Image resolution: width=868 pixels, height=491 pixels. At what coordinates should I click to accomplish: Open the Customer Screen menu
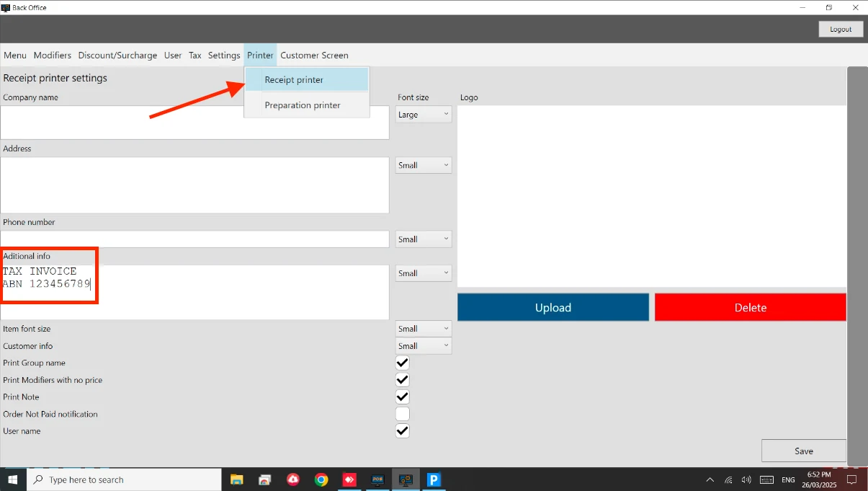[x=314, y=55]
